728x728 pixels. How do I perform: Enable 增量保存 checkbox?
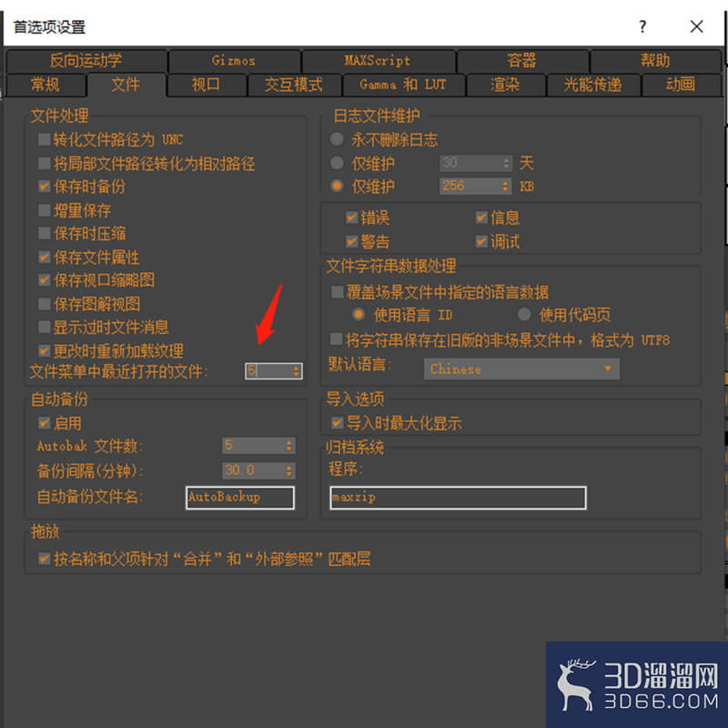click(x=44, y=210)
